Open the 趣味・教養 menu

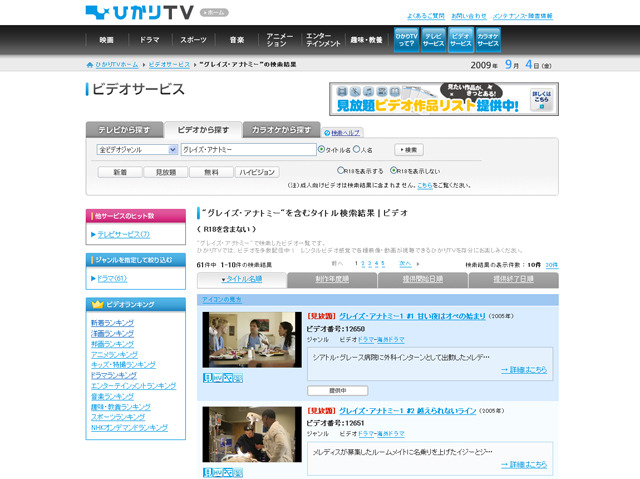click(x=366, y=40)
